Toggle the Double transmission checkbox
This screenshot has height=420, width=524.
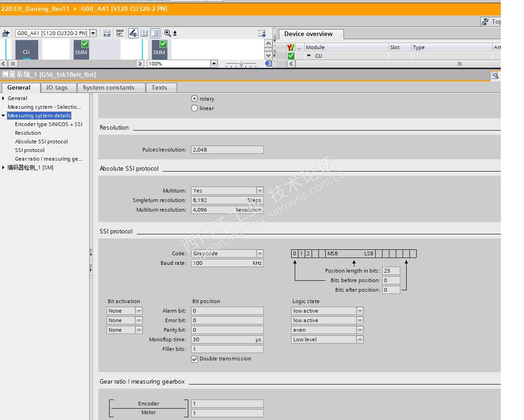point(195,359)
